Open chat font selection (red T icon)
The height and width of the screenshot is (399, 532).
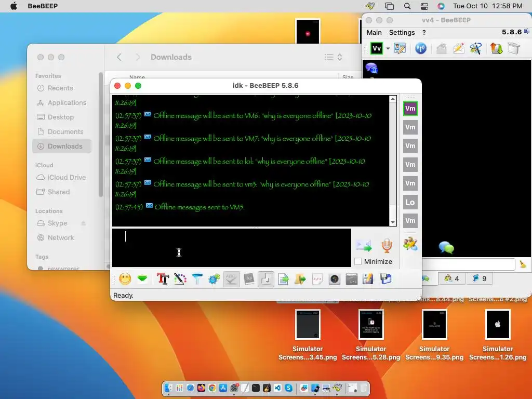click(x=163, y=279)
